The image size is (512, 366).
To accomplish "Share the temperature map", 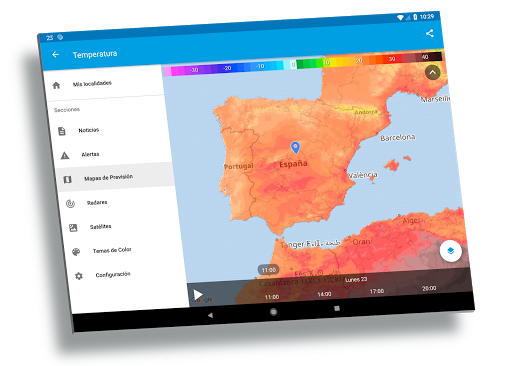I will pos(430,33).
